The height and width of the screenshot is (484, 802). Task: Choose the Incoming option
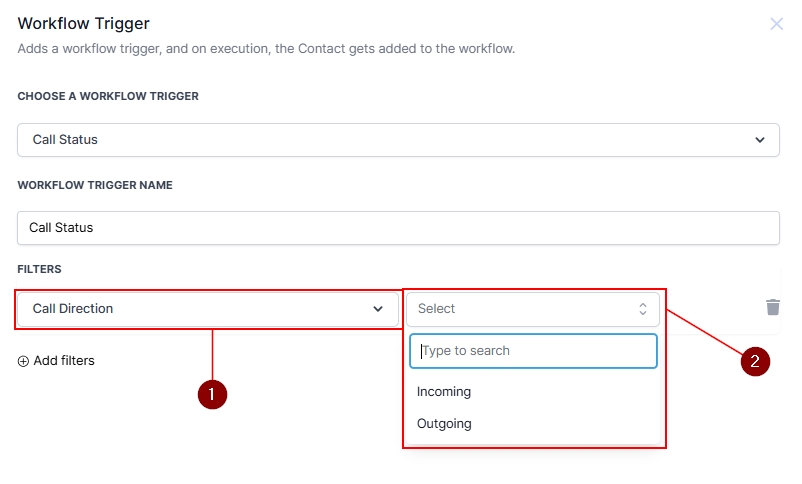pyautogui.click(x=444, y=392)
